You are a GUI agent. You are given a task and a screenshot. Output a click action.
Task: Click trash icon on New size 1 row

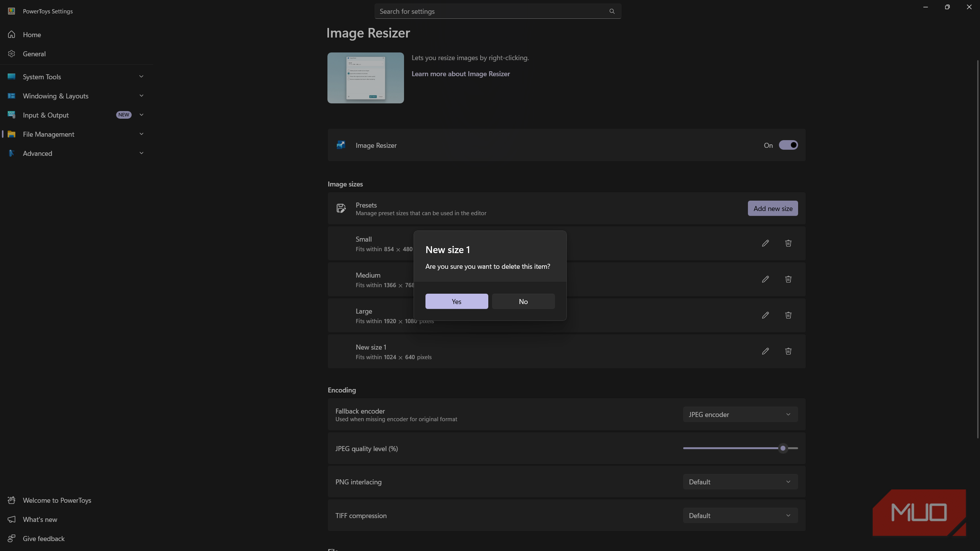click(x=788, y=351)
